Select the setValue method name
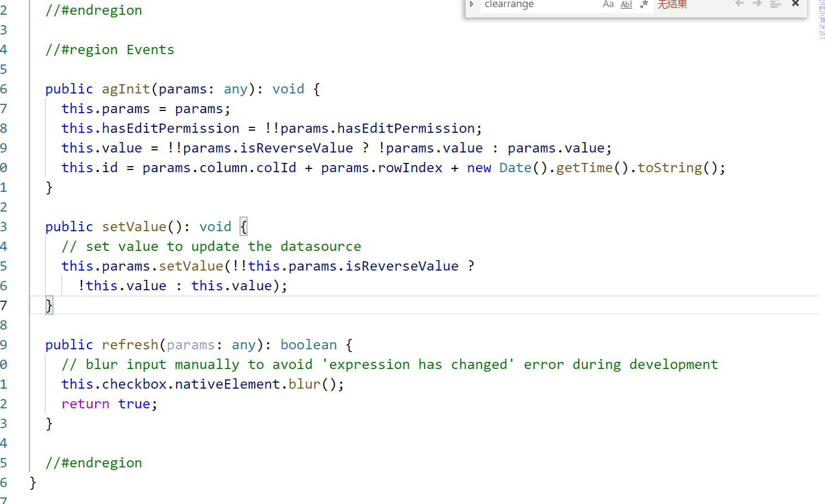This screenshot has height=504, width=825. pos(134,226)
